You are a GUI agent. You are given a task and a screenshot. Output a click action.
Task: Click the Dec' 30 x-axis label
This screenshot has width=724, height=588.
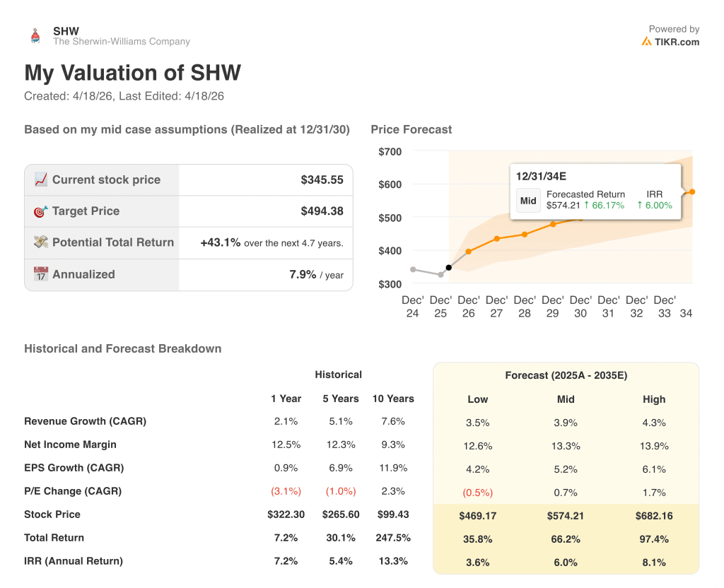[580, 307]
